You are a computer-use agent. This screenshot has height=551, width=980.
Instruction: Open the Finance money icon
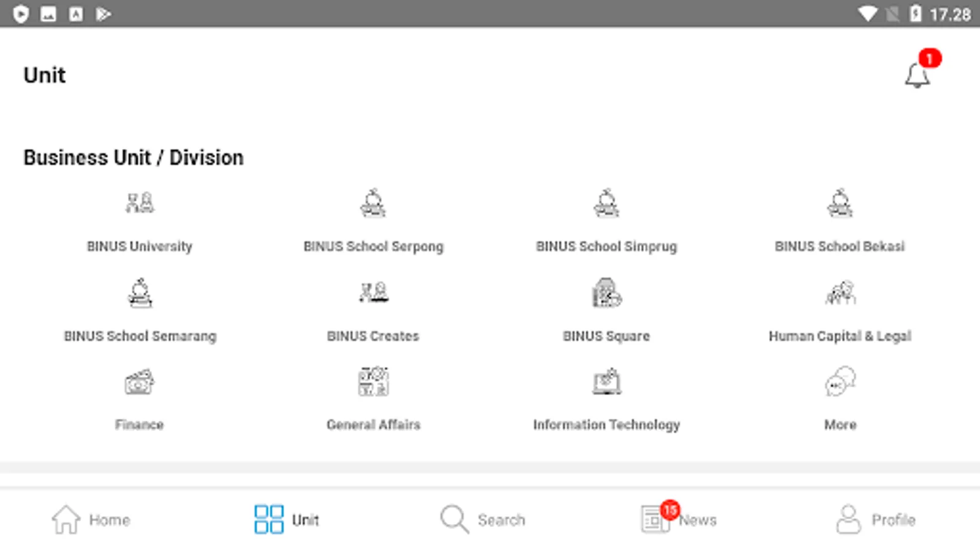[140, 382]
